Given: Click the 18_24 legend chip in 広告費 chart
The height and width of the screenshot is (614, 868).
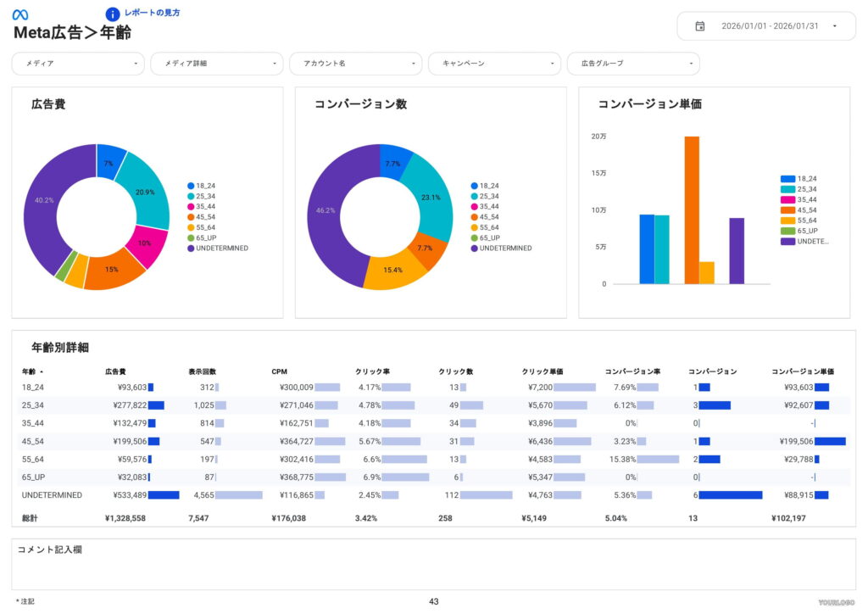Looking at the screenshot, I should point(200,185).
